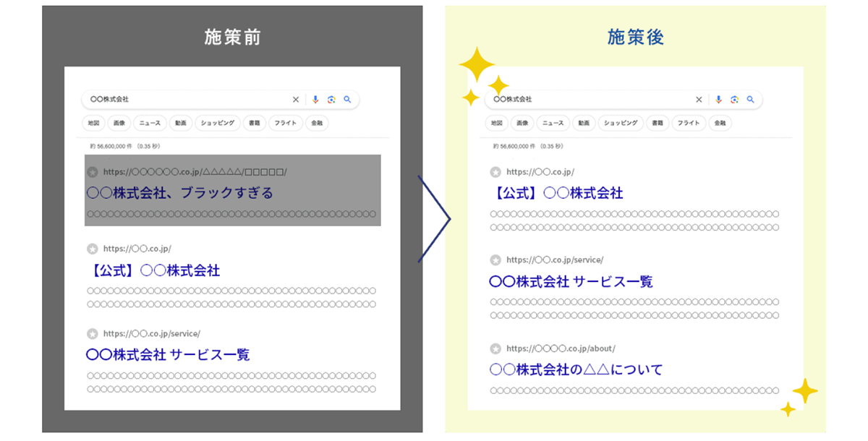The width and height of the screenshot is (868, 441).
Task: Select the フライト filter chip in 施策前 panel
Action: click(286, 124)
